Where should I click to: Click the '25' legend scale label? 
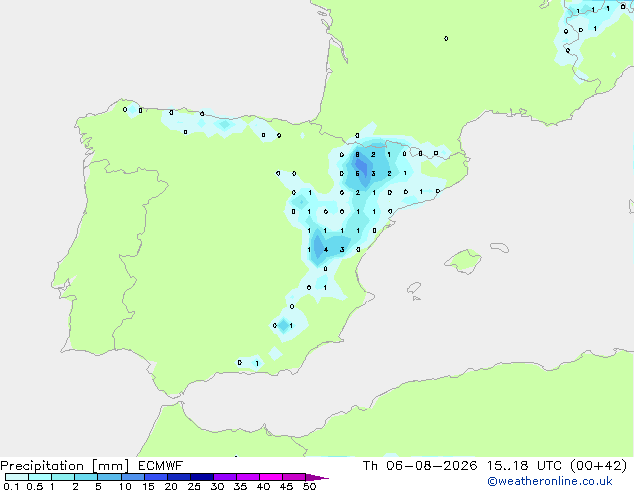click(x=194, y=486)
